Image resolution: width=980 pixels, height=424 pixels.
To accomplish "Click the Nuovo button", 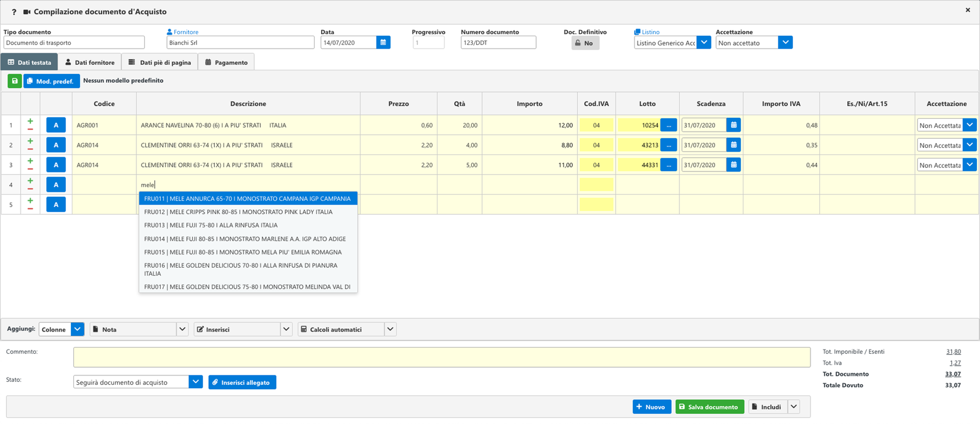I will (652, 407).
